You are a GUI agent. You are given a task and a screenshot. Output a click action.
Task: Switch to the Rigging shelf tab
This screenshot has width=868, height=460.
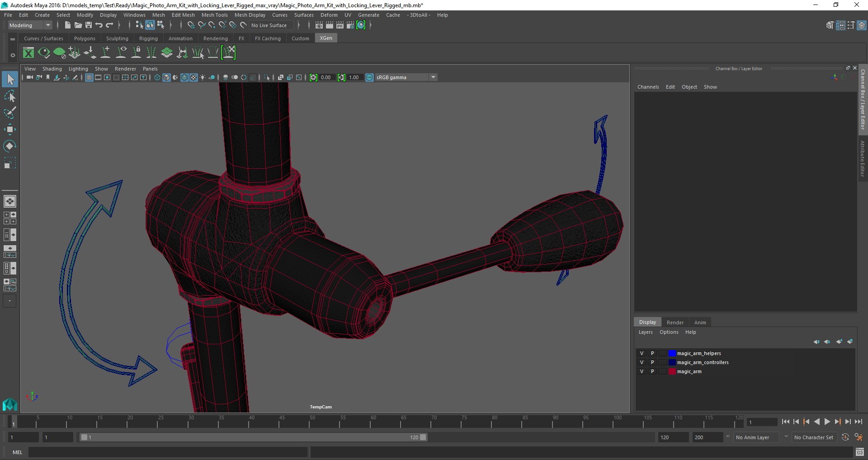tap(148, 38)
